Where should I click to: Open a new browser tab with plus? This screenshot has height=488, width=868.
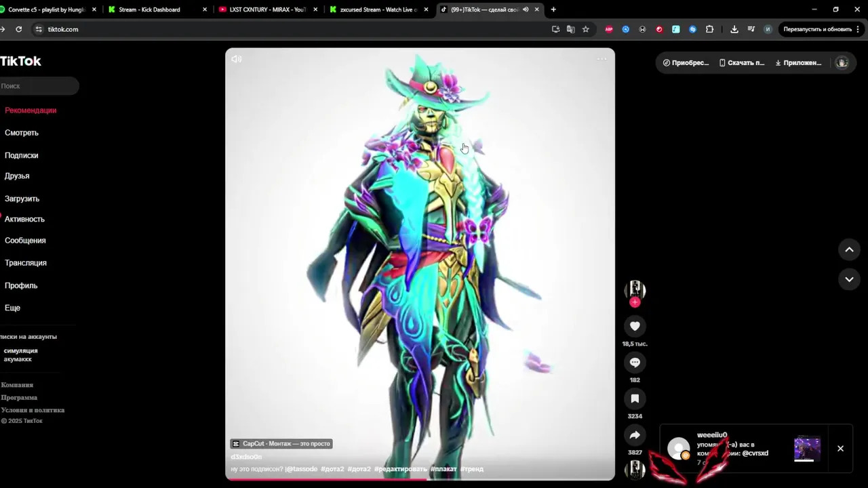[553, 9]
